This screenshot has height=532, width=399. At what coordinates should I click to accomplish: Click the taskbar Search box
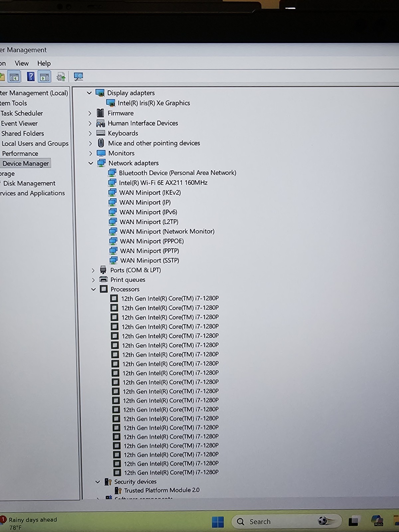[x=287, y=521]
